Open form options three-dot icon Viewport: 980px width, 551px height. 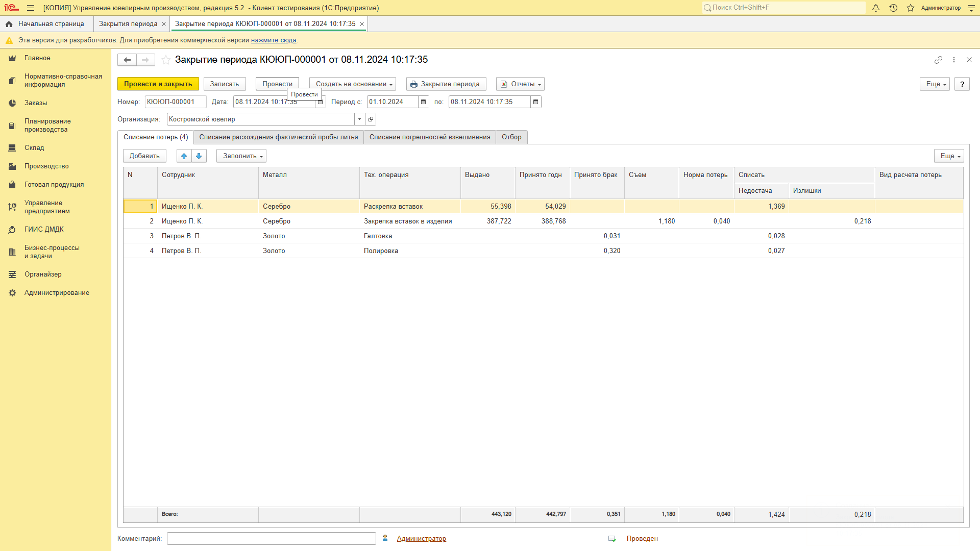click(954, 60)
